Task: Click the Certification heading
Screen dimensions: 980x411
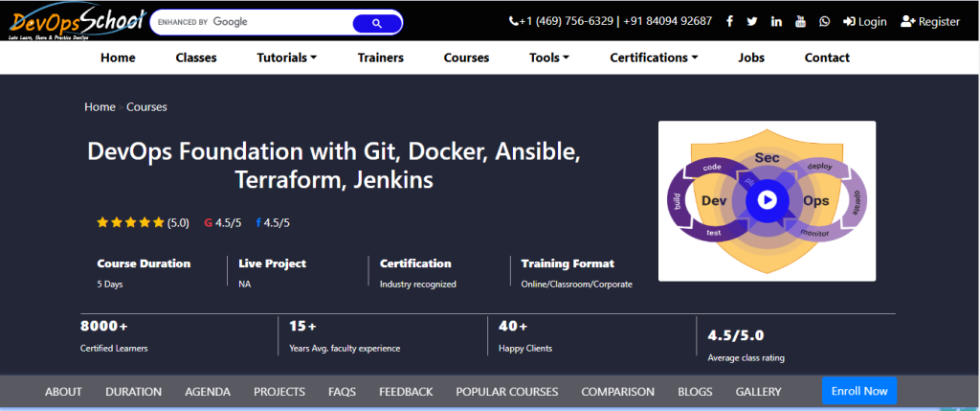Action: (x=415, y=263)
